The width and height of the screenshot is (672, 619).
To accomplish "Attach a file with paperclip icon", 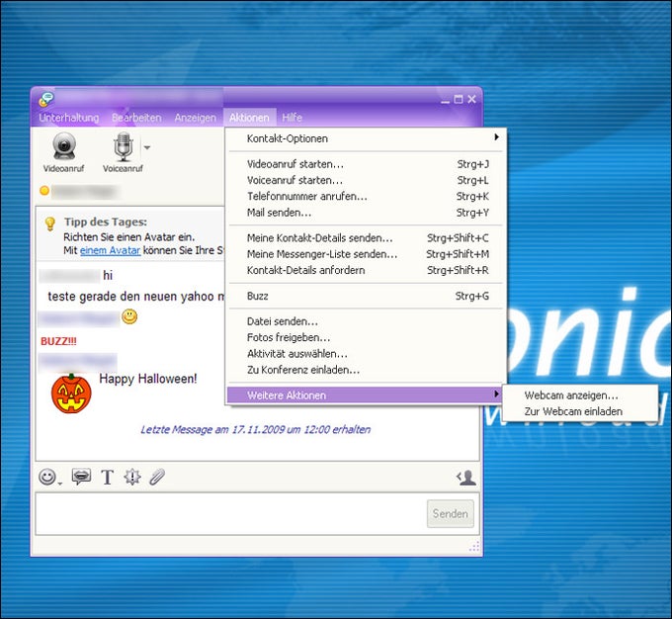I will (x=157, y=477).
